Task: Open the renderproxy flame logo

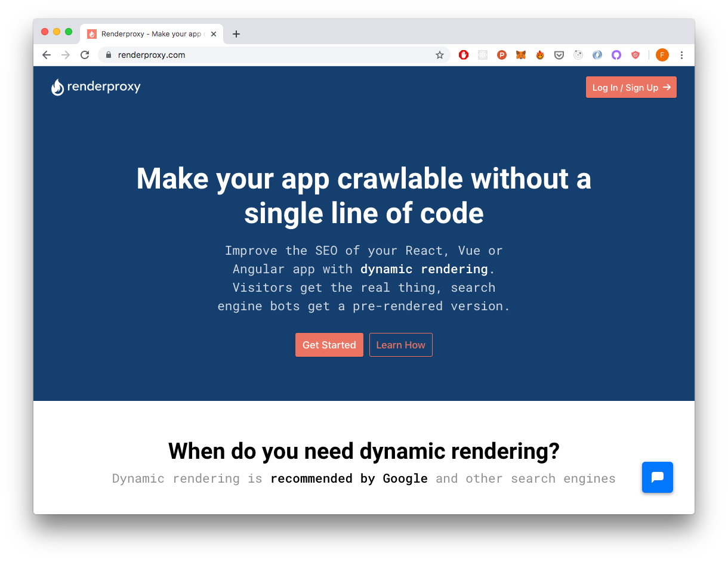Action: coord(57,87)
